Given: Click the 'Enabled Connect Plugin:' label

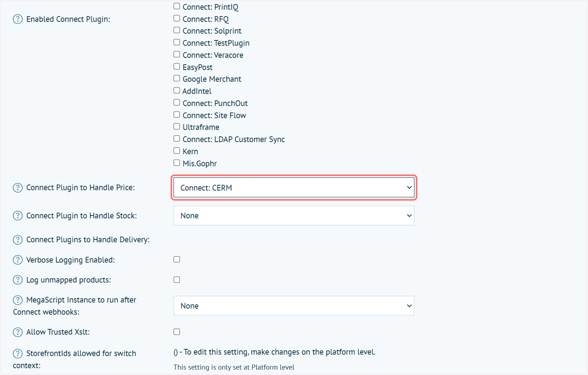Looking at the screenshot, I should (x=68, y=20).
